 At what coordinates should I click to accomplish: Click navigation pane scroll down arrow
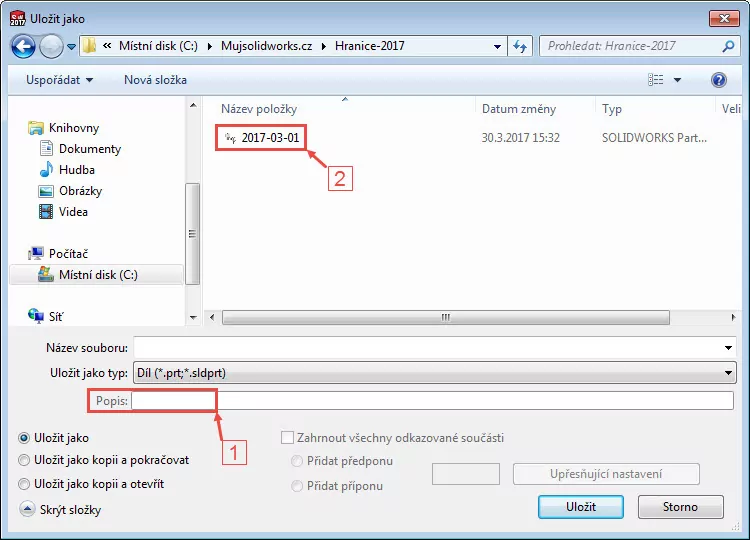click(x=193, y=318)
